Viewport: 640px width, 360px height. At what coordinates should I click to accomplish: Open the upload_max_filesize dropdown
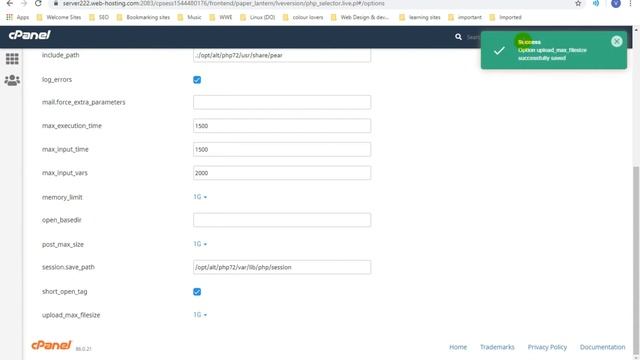click(x=200, y=315)
